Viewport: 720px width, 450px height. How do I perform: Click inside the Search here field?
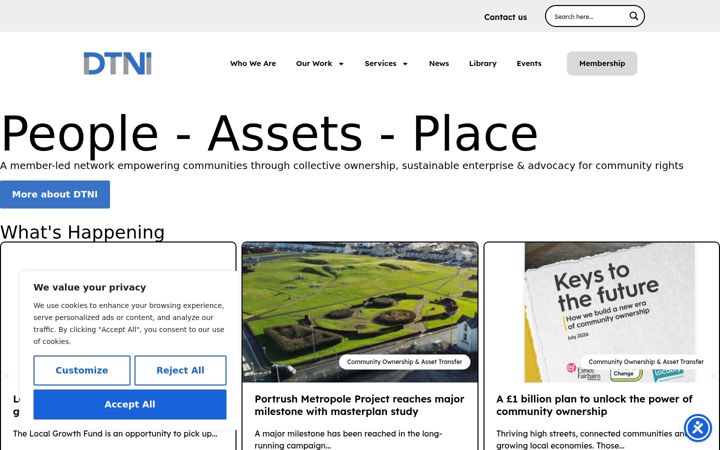pos(588,17)
